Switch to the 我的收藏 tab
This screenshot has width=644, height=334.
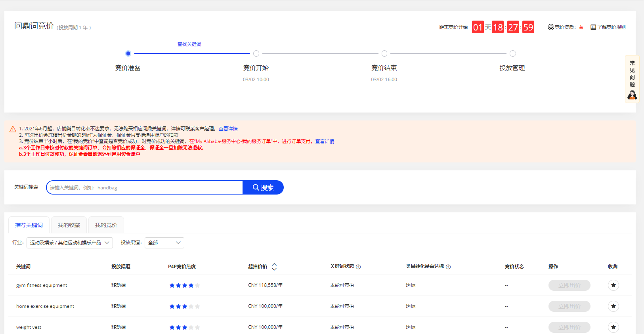click(69, 225)
